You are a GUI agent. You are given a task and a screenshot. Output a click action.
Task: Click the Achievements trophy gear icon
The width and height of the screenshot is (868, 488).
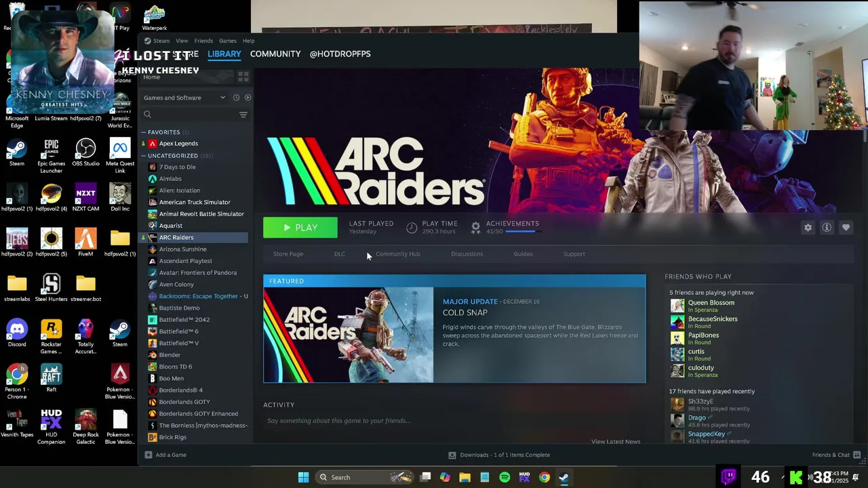click(x=475, y=227)
